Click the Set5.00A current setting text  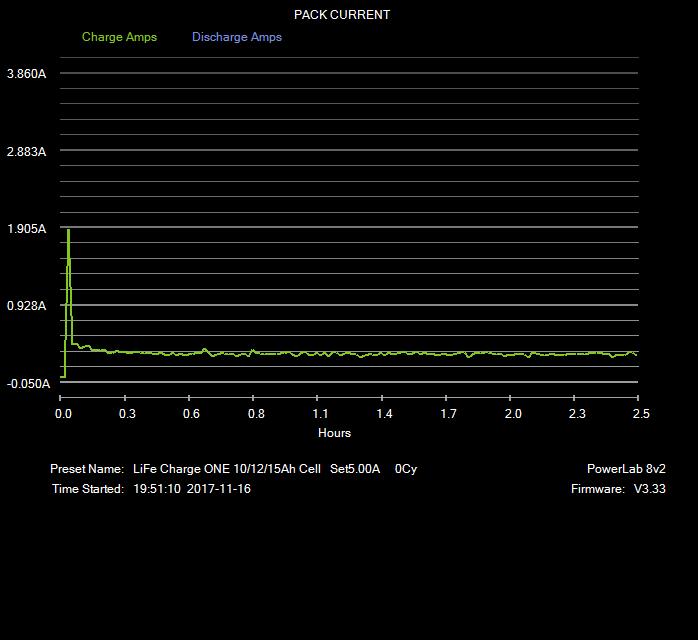coord(355,469)
